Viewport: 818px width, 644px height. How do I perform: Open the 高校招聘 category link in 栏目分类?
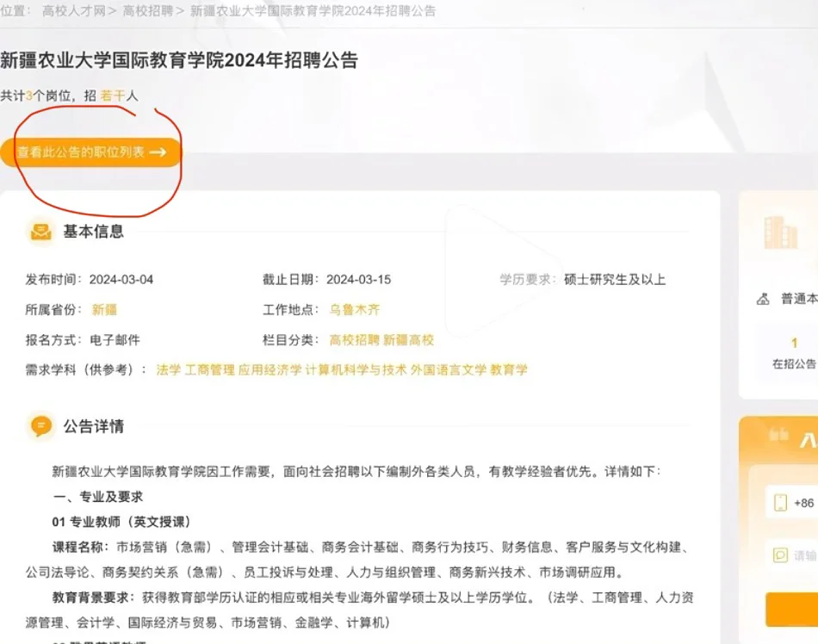point(354,340)
